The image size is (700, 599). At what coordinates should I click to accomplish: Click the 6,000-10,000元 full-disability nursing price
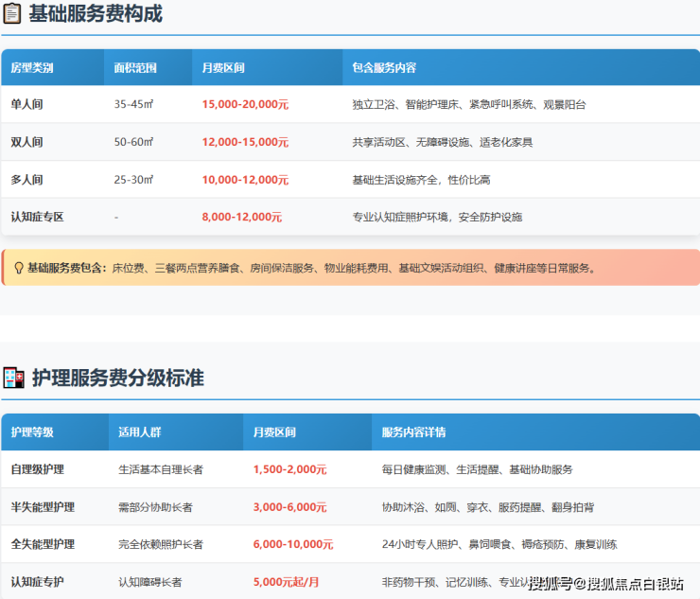point(292,545)
